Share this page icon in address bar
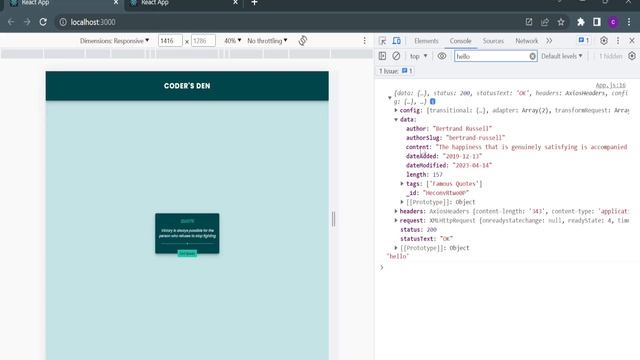Screen dimensions: 640x360 [545, 22]
